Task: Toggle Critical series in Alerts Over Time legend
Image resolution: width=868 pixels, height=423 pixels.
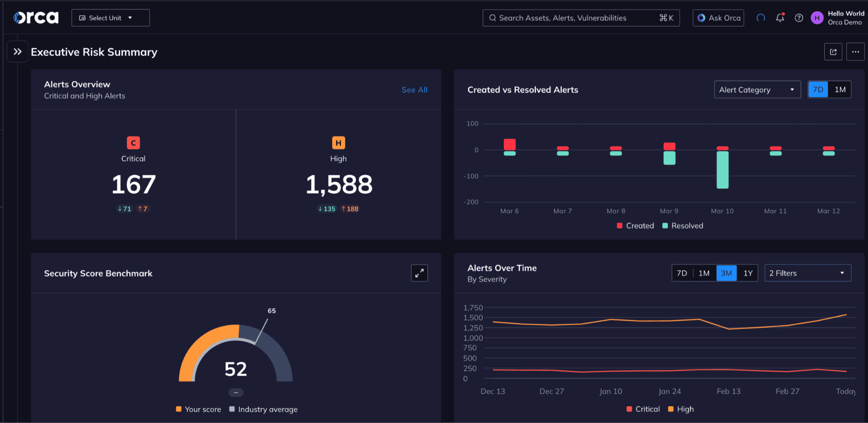Action: coord(643,409)
